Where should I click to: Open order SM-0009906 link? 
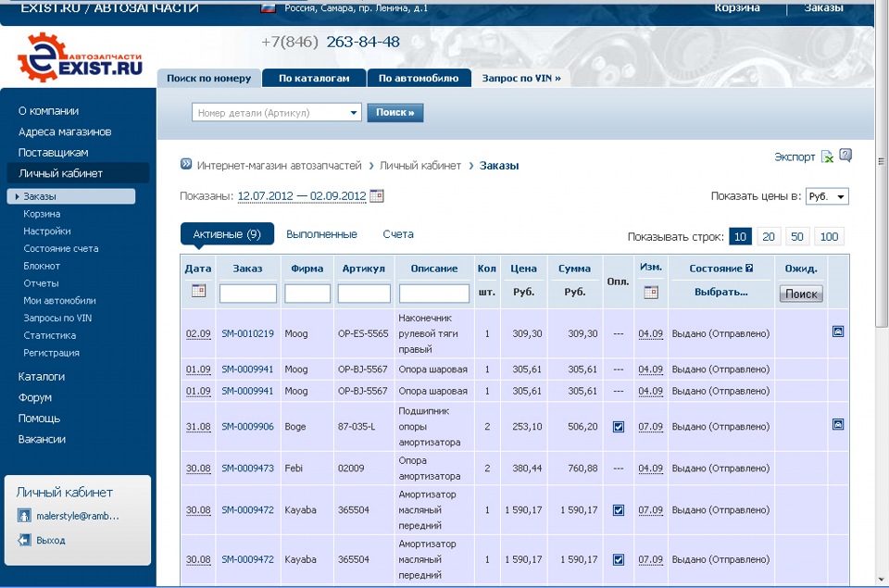248,426
